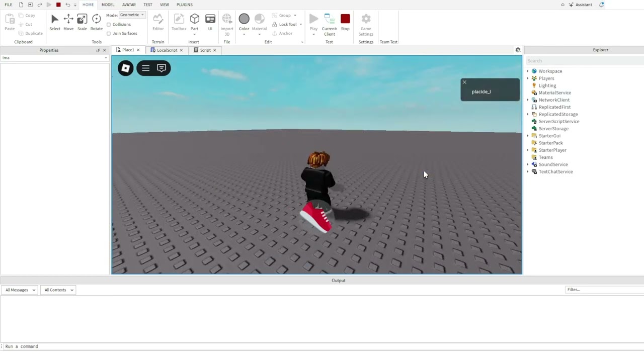Open the Mode Geometric dropdown

pyautogui.click(x=132, y=15)
